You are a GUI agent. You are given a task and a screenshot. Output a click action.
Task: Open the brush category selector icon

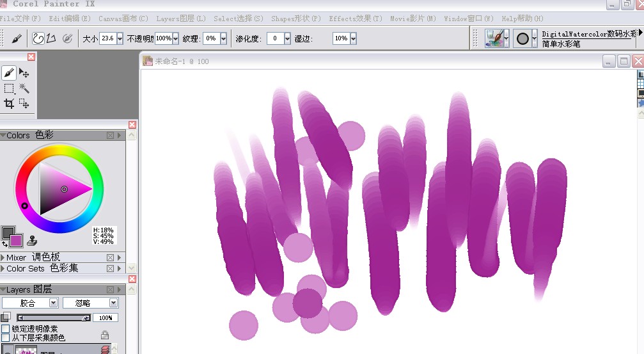coord(494,38)
